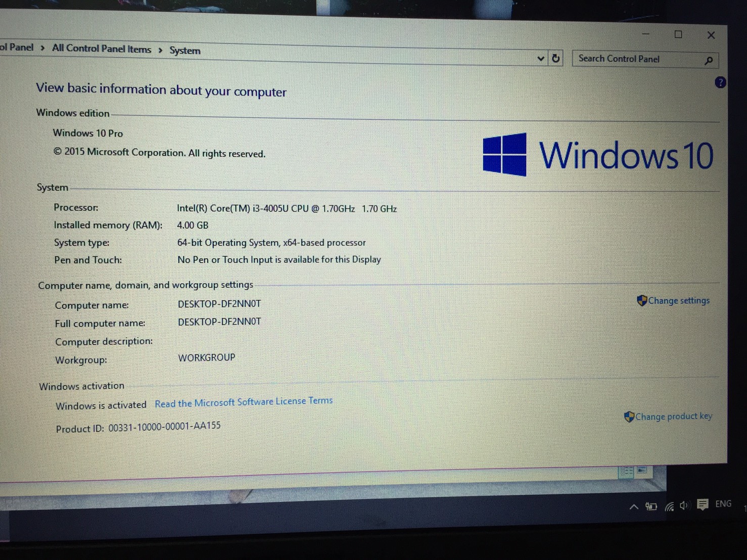Open the Wi-Fi network tray icon
Screen dimensions: 747x560
[x=669, y=506]
